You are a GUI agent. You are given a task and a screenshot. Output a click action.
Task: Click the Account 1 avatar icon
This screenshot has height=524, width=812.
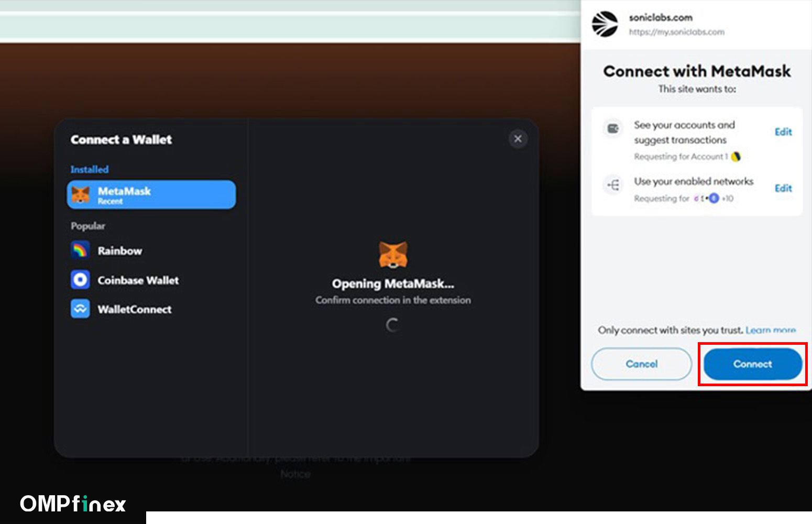coord(736,156)
